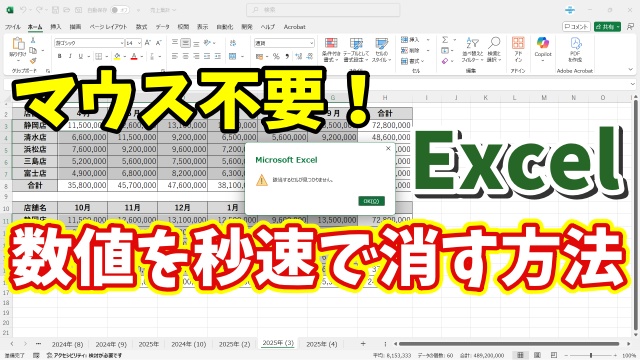Screen dimensions: 640x360
Task: Apply comma style number format
Action: 287,56
